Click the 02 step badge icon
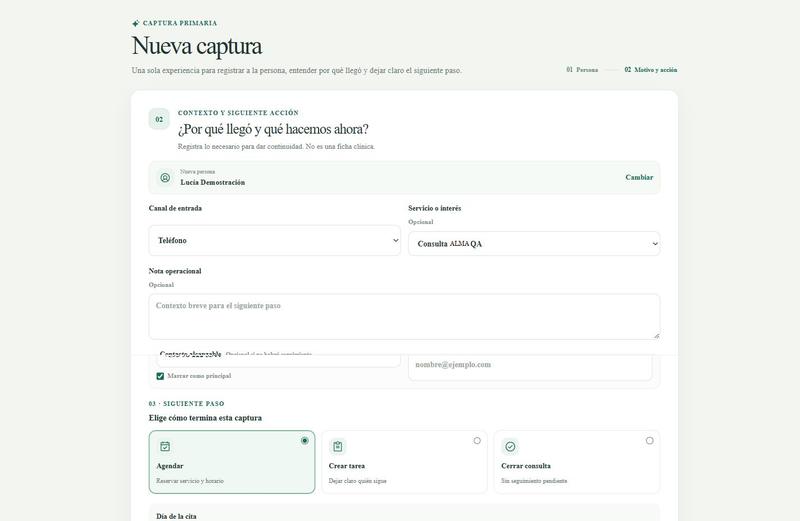 tap(159, 119)
